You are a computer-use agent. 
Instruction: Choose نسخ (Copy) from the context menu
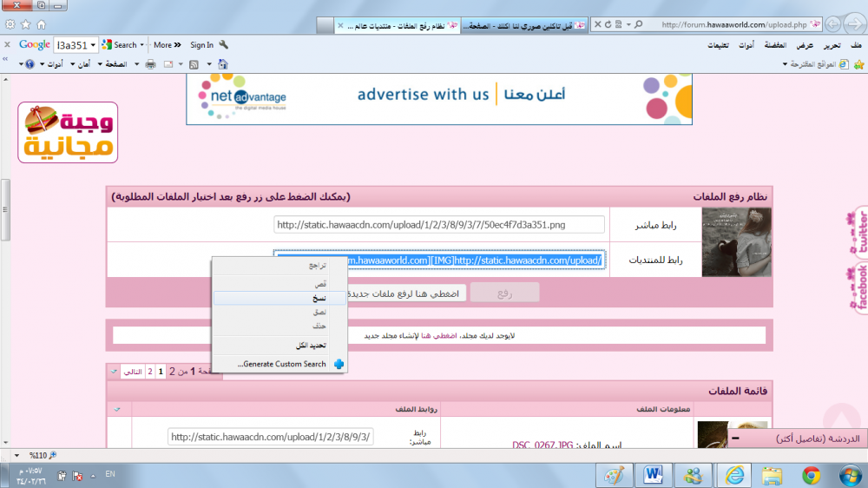tap(319, 298)
